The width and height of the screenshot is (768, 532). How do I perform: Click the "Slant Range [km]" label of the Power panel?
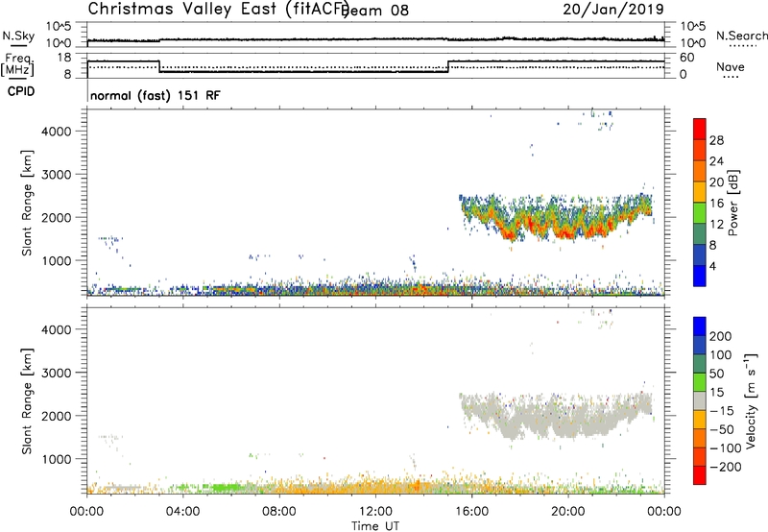[27, 203]
